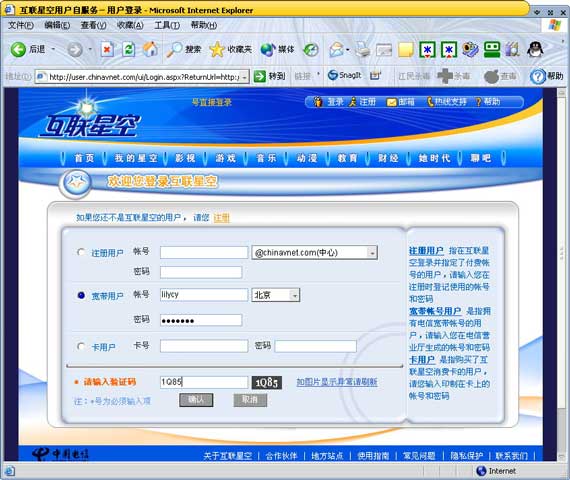Open the 搜索 search magnifier
The height and width of the screenshot is (480, 570).
[x=183, y=49]
